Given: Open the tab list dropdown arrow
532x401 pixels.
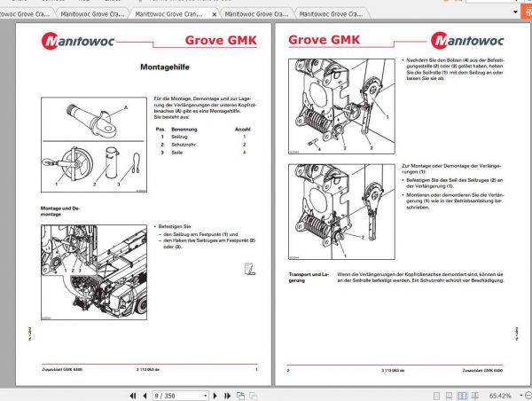Looking at the screenshot, I should click(515, 12).
